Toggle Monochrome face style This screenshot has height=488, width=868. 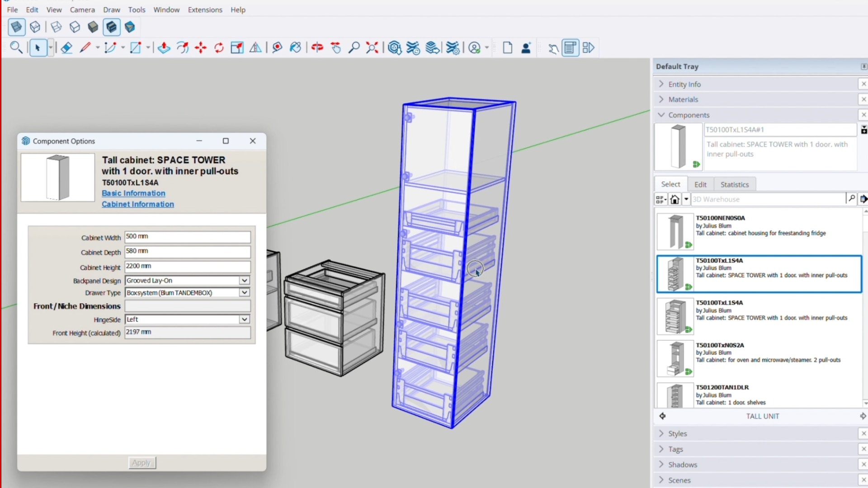[130, 27]
